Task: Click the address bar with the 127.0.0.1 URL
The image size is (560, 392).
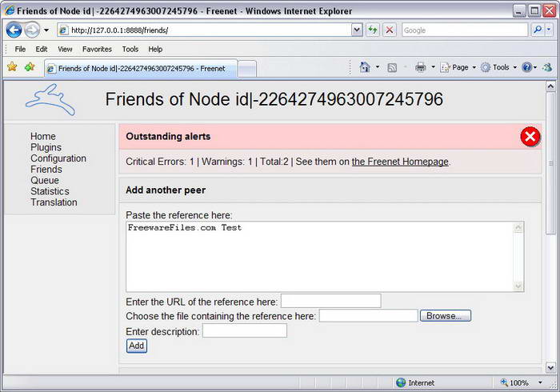Action: tap(204, 30)
